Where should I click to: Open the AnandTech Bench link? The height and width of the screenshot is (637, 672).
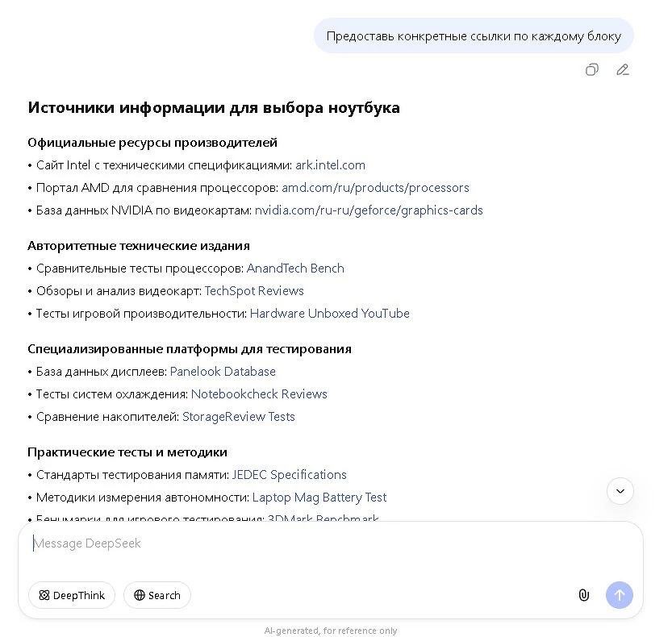295,269
